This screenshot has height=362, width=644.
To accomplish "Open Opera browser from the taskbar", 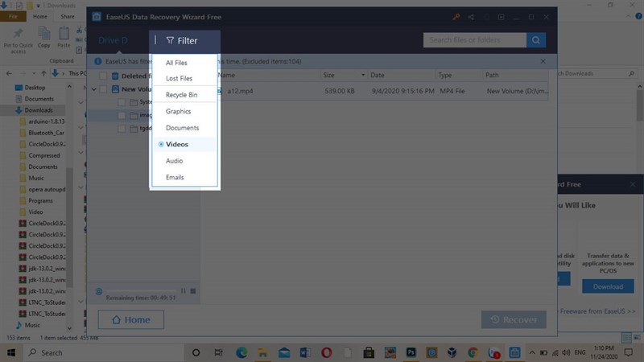I will (327, 352).
